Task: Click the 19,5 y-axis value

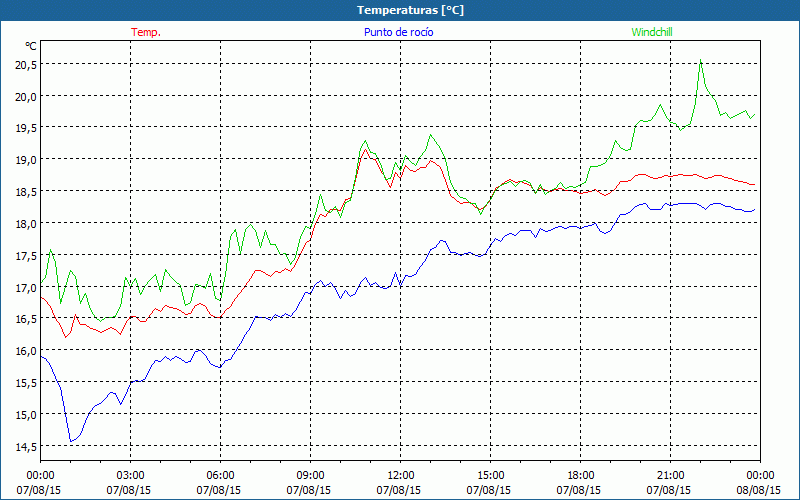Action: [26, 128]
